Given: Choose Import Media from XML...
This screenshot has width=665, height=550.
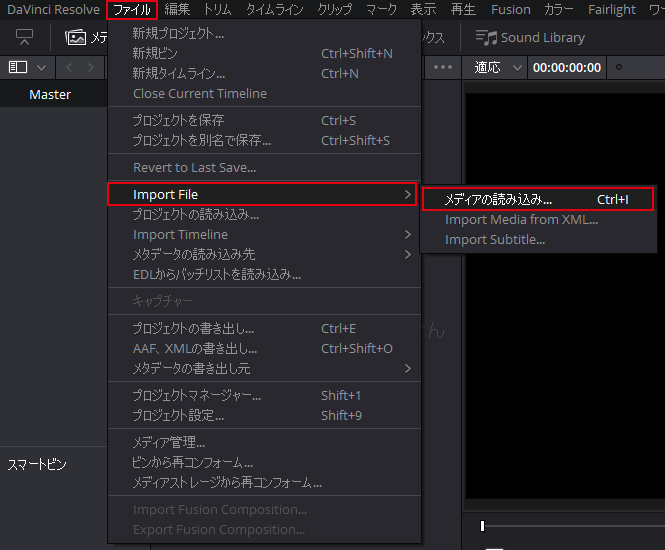Looking at the screenshot, I should click(x=538, y=220).
